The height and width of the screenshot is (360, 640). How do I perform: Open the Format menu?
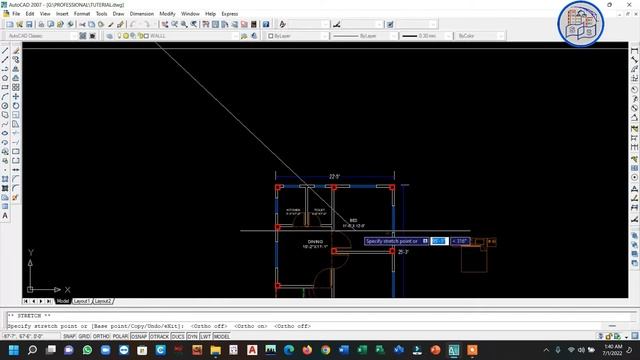click(82, 13)
